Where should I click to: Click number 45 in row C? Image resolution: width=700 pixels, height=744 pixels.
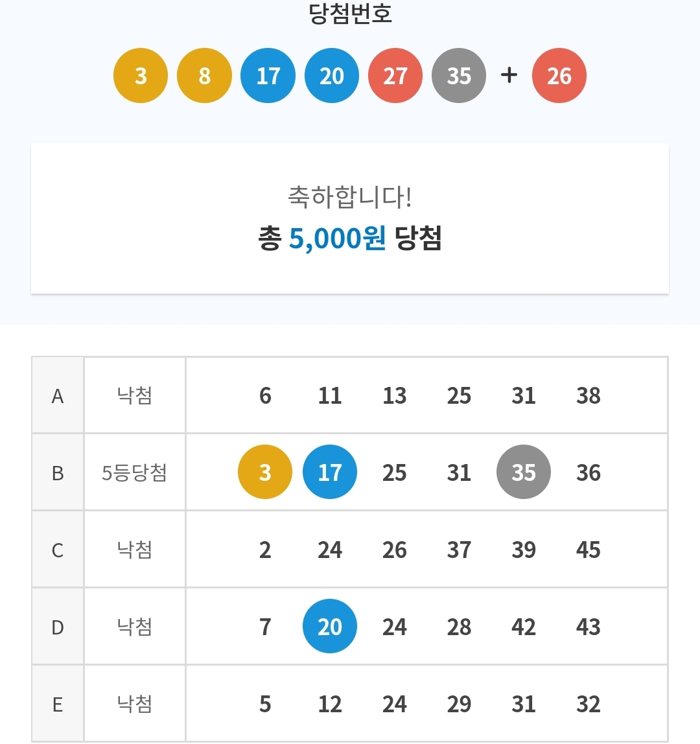point(588,550)
